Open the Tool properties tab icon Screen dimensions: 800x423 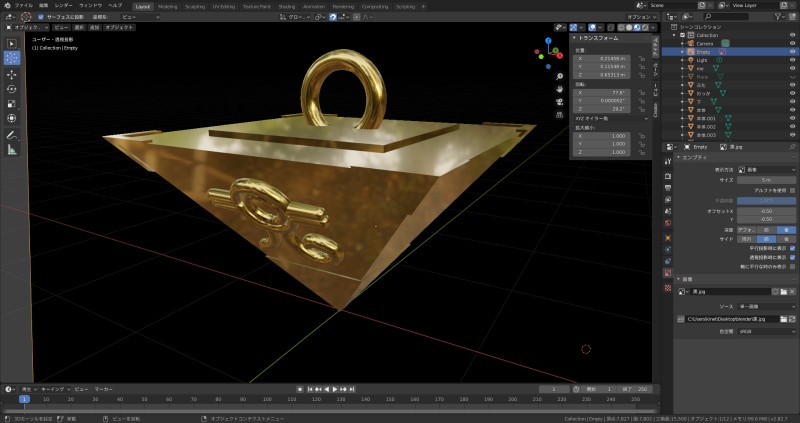[x=668, y=161]
